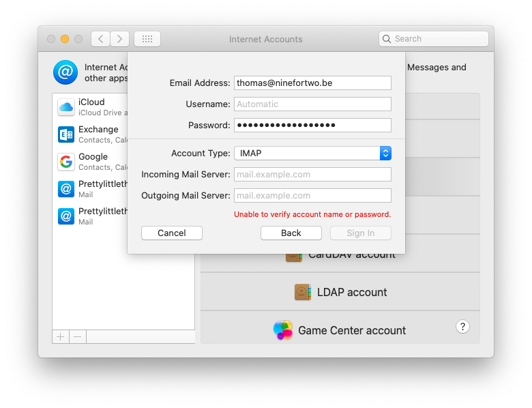
Task: Select the Google account icon
Action: pos(66,162)
